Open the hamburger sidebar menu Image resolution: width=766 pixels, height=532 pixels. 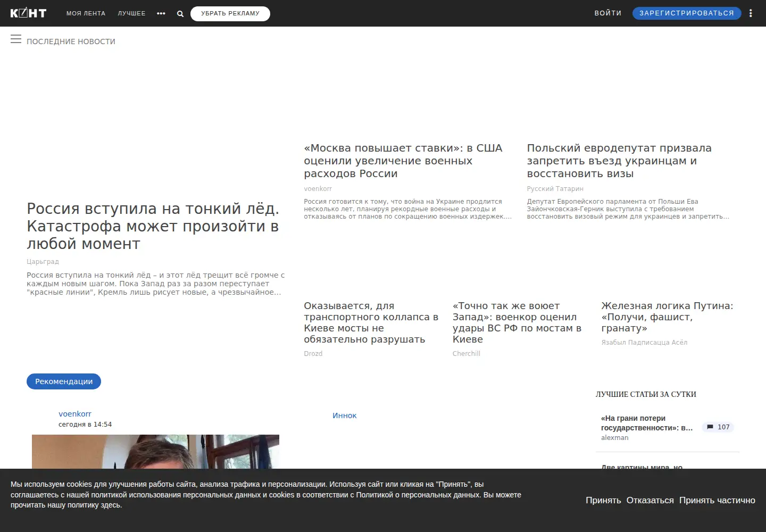(16, 39)
